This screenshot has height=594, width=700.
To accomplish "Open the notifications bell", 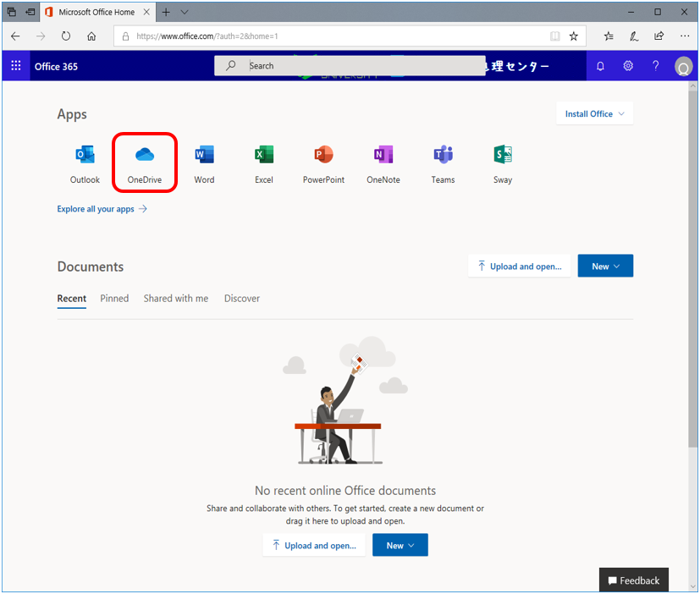I will pos(600,66).
